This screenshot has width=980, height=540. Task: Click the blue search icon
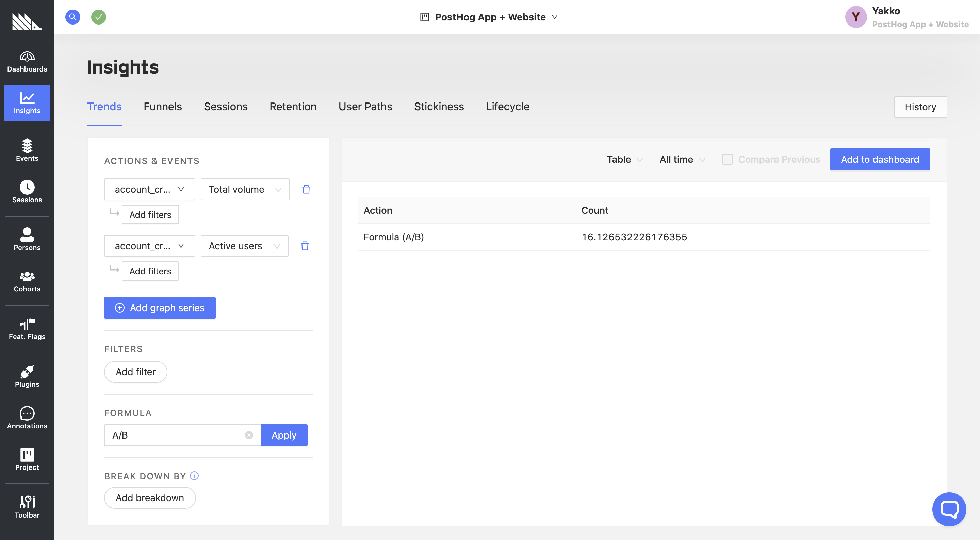pyautogui.click(x=73, y=17)
